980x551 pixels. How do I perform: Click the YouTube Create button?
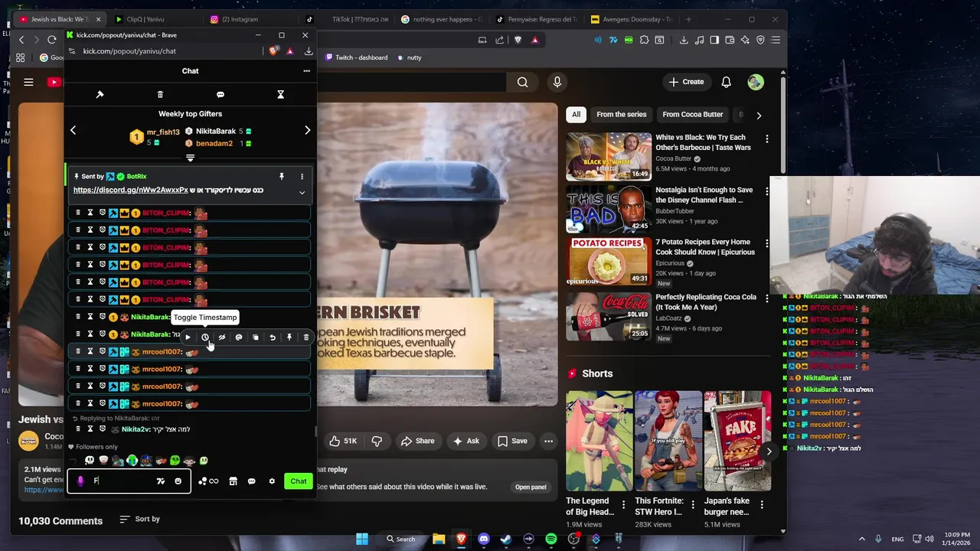(x=686, y=82)
